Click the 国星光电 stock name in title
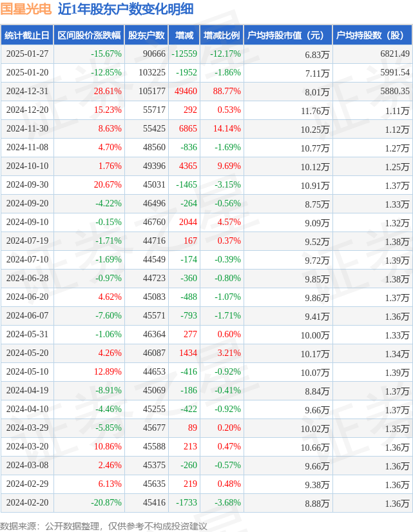This screenshot has width=413, height=532. tap(26, 9)
